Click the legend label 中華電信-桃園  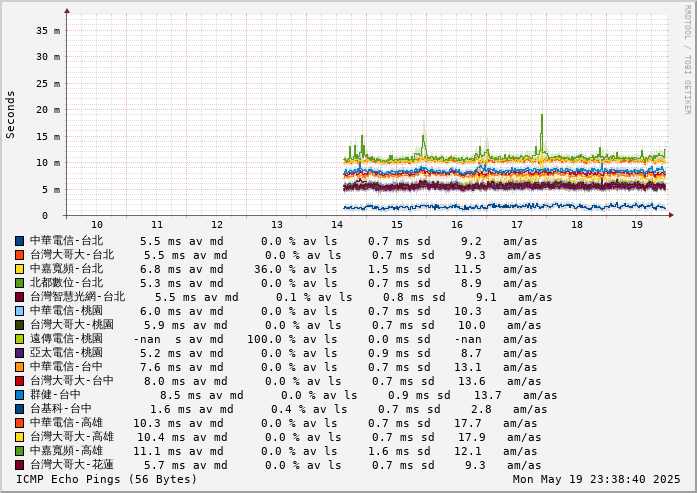coord(67,311)
